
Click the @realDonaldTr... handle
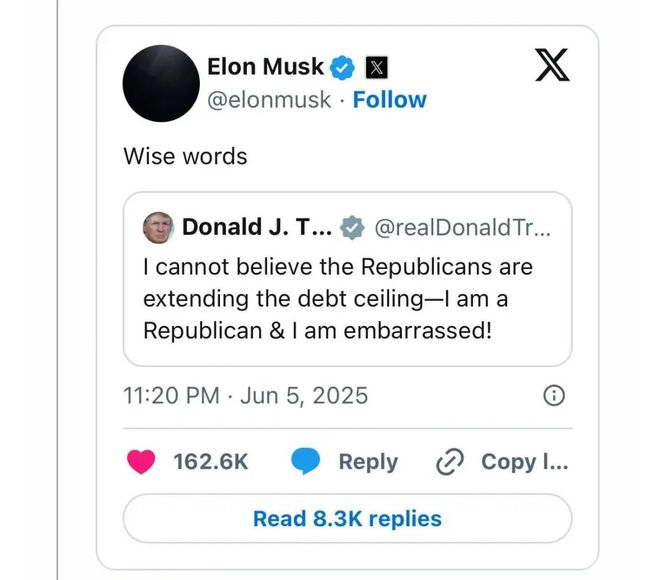[461, 228]
